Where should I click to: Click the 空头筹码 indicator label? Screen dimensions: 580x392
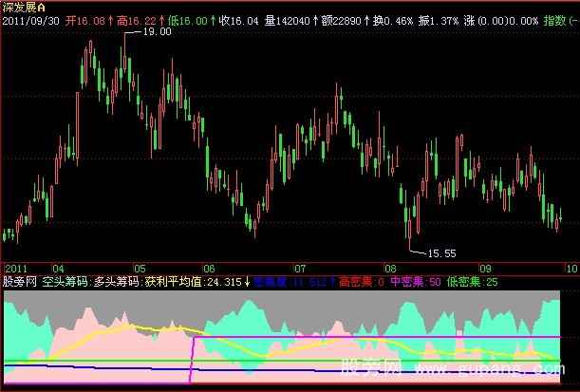tap(65, 282)
